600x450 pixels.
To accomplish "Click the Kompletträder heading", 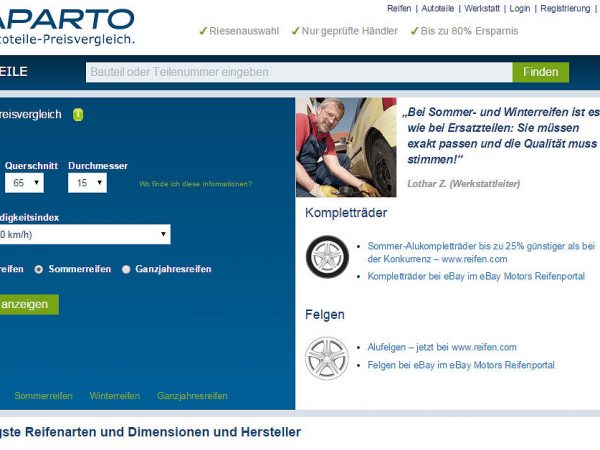I will [x=346, y=213].
